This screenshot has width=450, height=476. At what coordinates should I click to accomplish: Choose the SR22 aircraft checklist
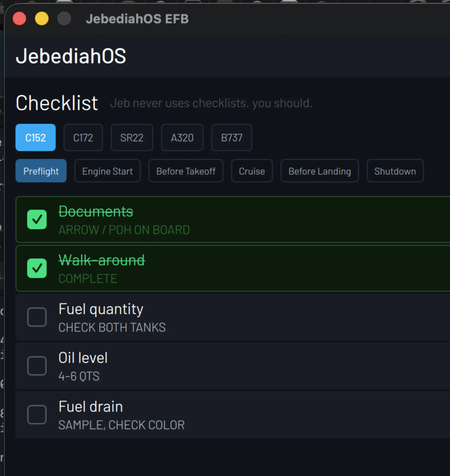(132, 137)
